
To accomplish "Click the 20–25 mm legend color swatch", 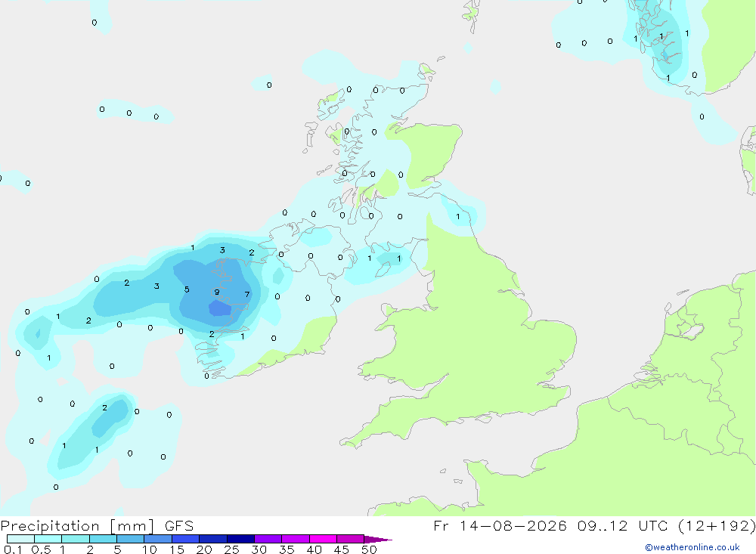I will pyautogui.click(x=213, y=539).
